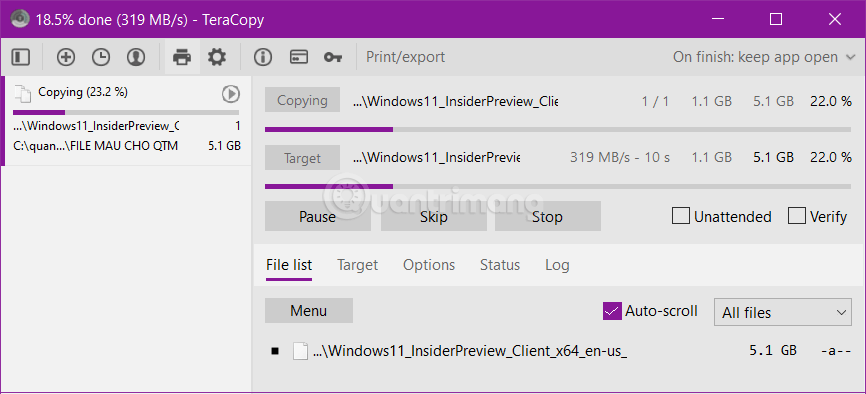This screenshot has width=866, height=394.
Task: Click the TeraCopy app icon in title bar
Action: click(x=20, y=19)
